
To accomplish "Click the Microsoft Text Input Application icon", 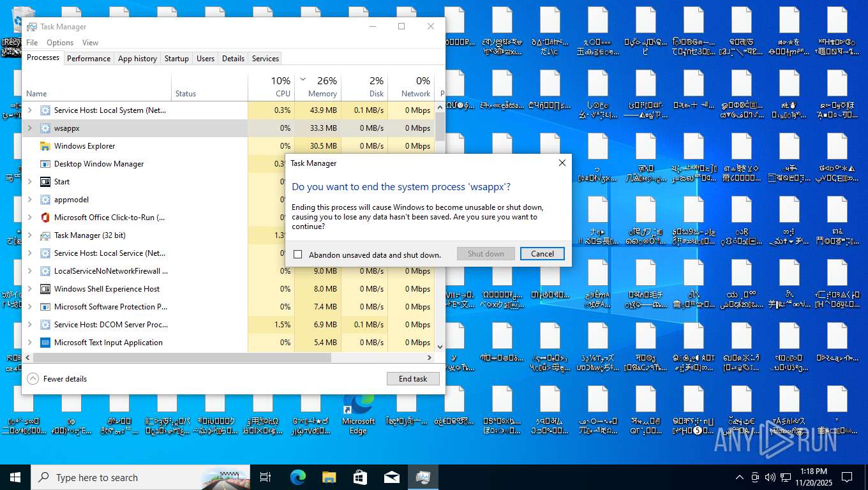I will (45, 343).
